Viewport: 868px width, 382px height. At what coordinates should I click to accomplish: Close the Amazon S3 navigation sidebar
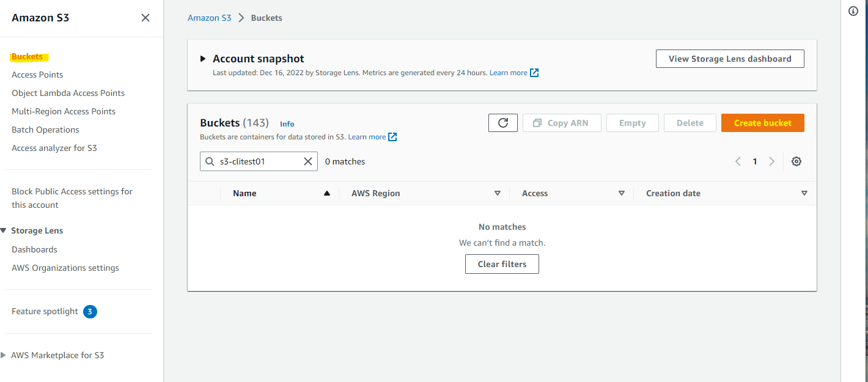click(145, 18)
